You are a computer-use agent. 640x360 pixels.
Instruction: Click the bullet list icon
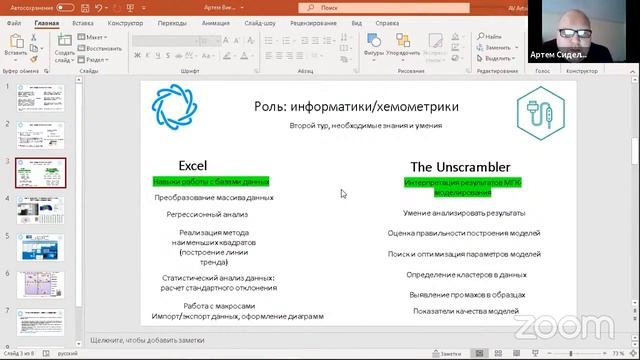pos(268,41)
